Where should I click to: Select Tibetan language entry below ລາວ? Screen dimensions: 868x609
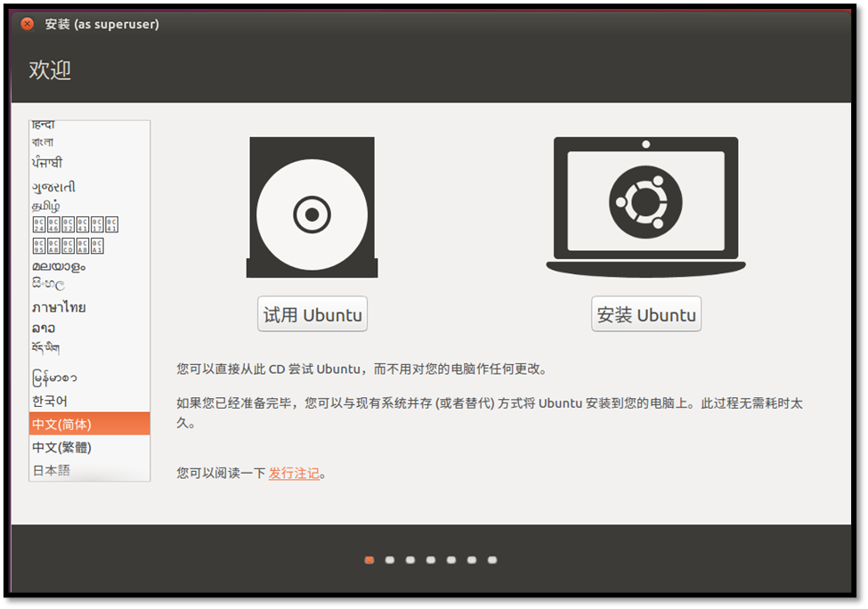pos(90,348)
